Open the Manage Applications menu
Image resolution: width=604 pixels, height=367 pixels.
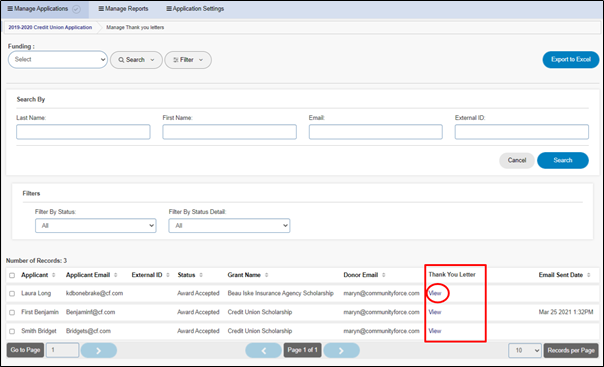pyautogui.click(x=38, y=8)
